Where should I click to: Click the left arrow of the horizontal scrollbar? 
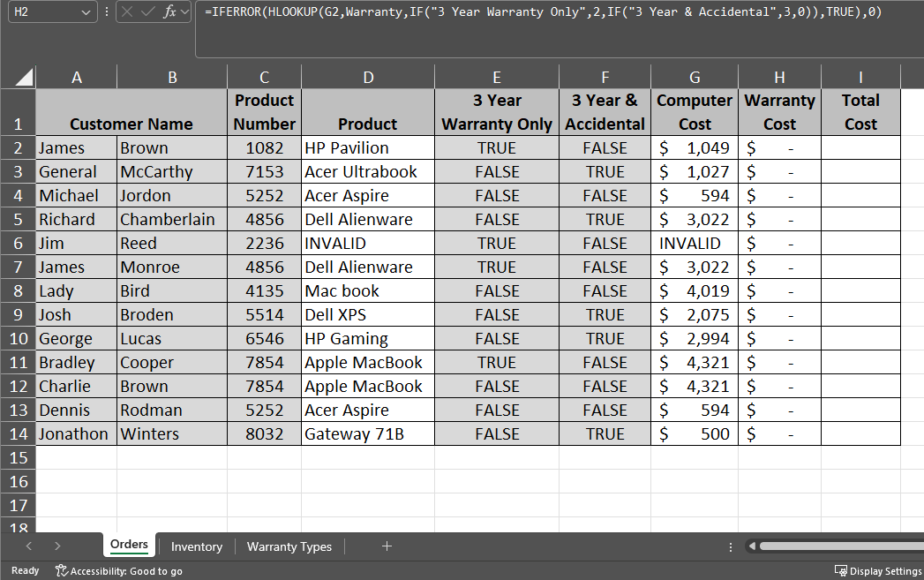pos(751,546)
